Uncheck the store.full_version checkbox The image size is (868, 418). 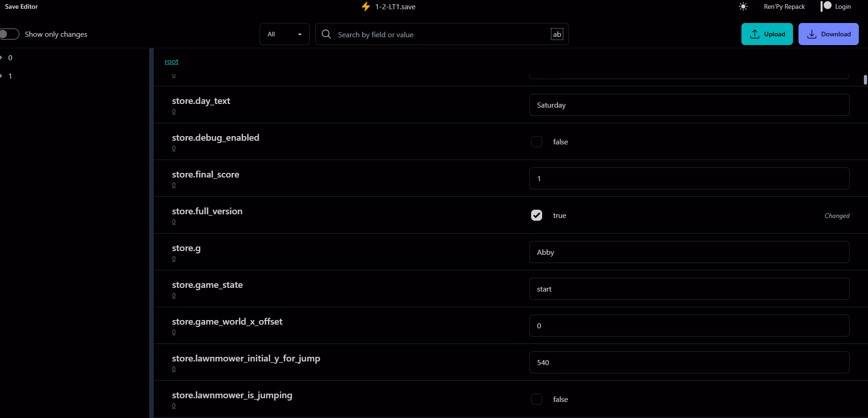(x=537, y=215)
